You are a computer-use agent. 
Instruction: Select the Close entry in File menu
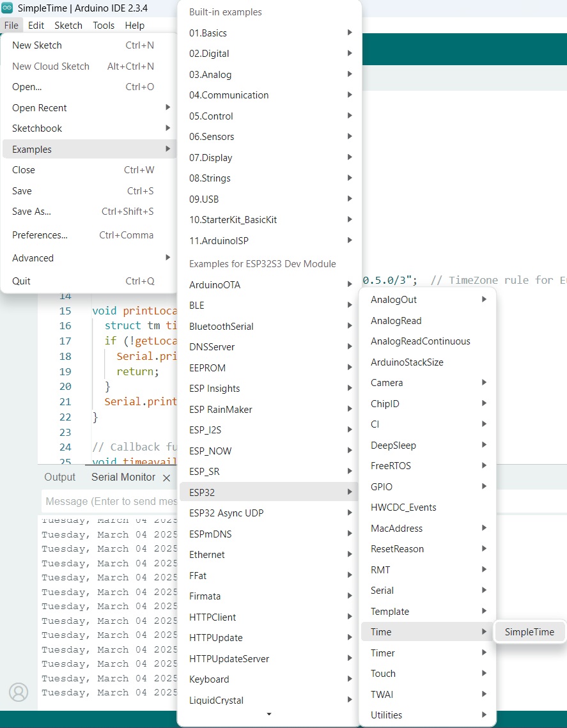89,170
